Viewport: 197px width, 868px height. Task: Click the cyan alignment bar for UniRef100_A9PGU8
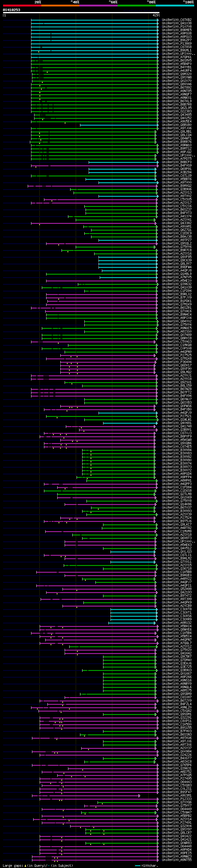click(94, 33)
